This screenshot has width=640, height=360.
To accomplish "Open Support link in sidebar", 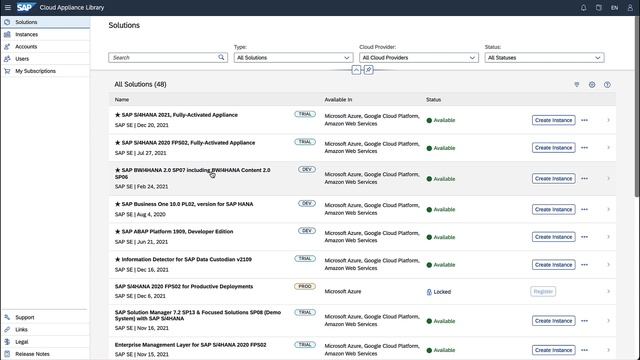I will pyautogui.click(x=45, y=317).
